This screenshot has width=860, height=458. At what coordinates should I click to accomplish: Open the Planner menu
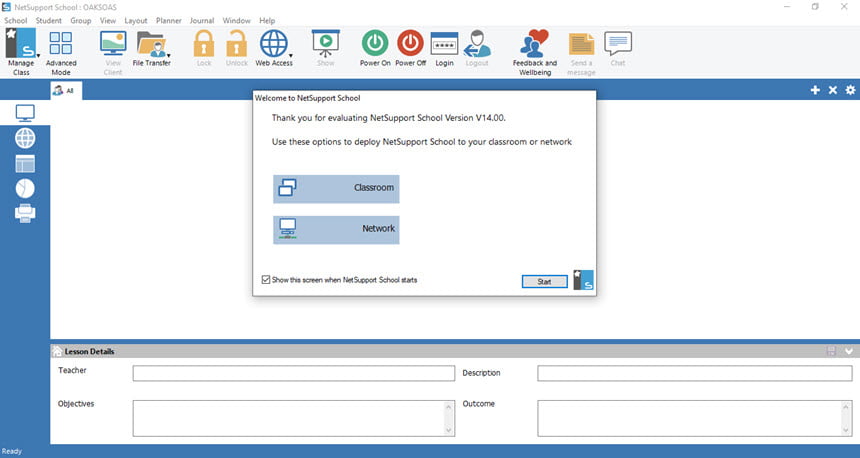coord(168,20)
